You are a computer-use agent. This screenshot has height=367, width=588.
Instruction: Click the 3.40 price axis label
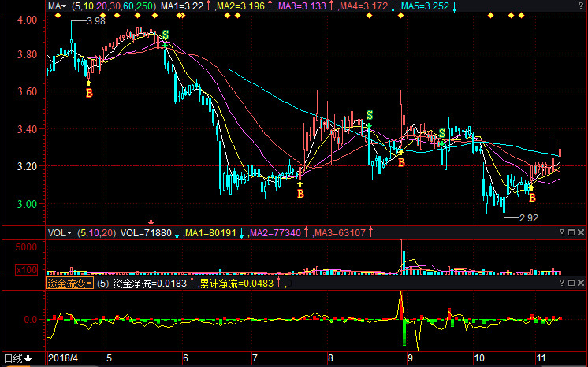coord(28,130)
